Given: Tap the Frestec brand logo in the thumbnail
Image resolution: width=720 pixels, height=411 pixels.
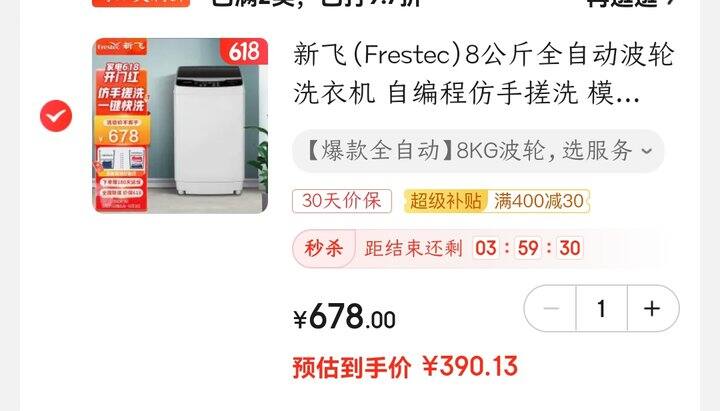Looking at the screenshot, I should point(108,46).
